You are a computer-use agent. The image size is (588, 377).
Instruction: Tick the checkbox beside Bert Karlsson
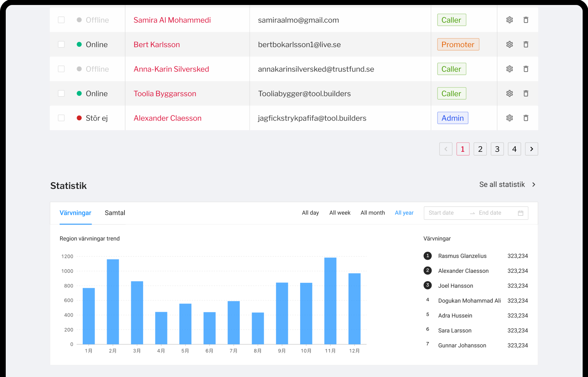click(x=61, y=44)
